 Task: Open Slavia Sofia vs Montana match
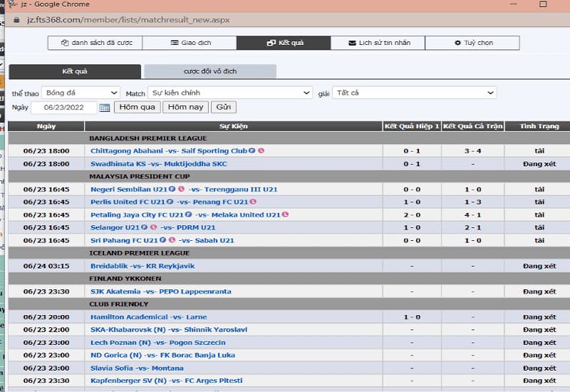[137, 368]
